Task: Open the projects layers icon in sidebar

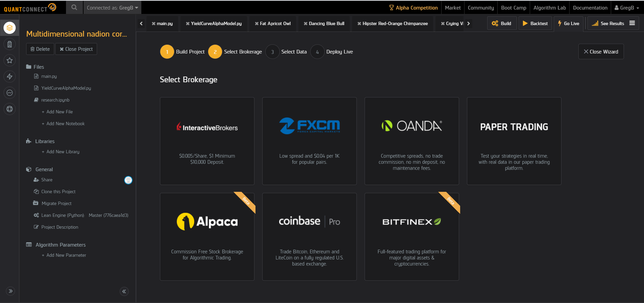Action: 10,28
